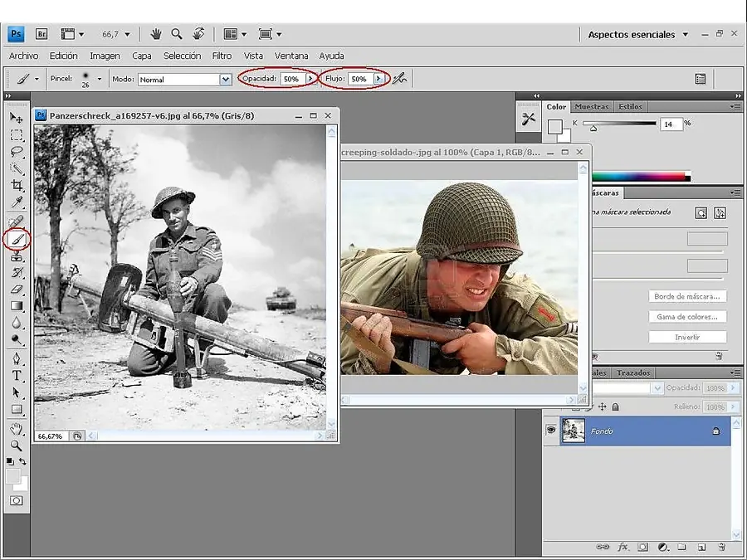
Task: Launch Adobe Bridge from the top bar
Action: click(x=41, y=34)
